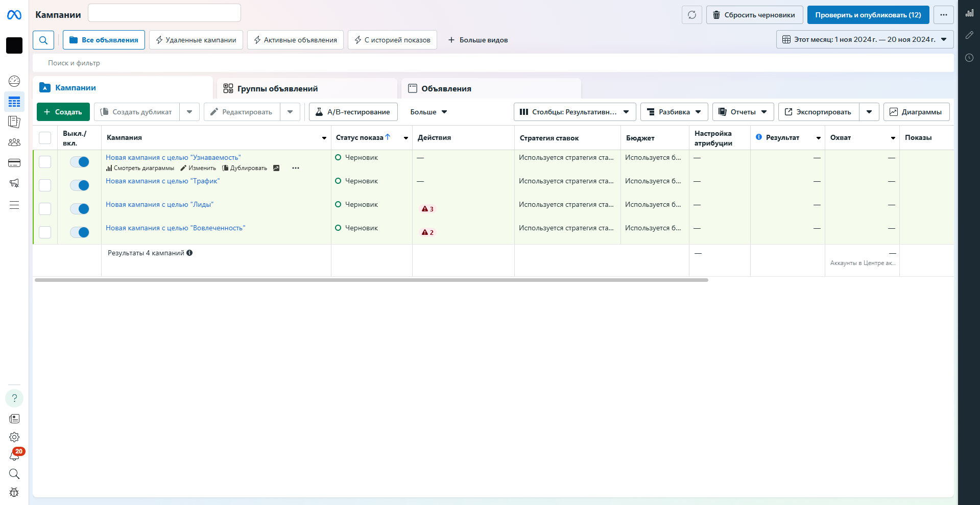Open the billing card icon in sidebar
The width and height of the screenshot is (980, 505).
tap(14, 163)
